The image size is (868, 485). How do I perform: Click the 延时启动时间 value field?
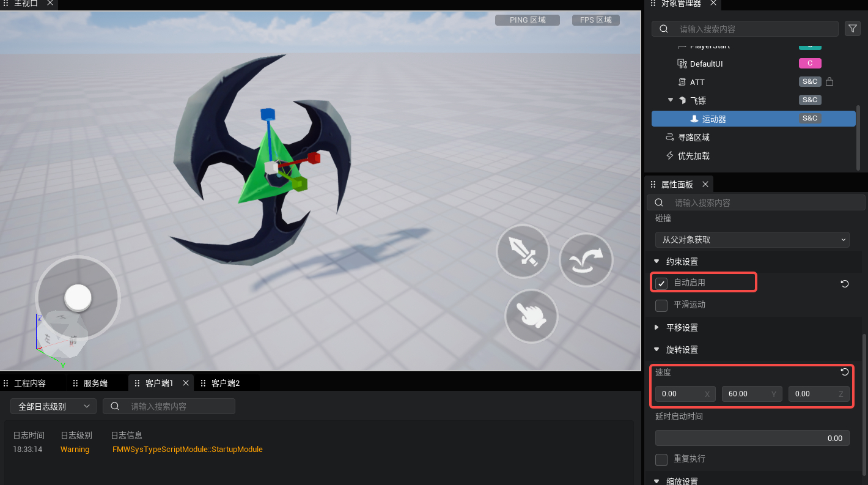coord(752,438)
